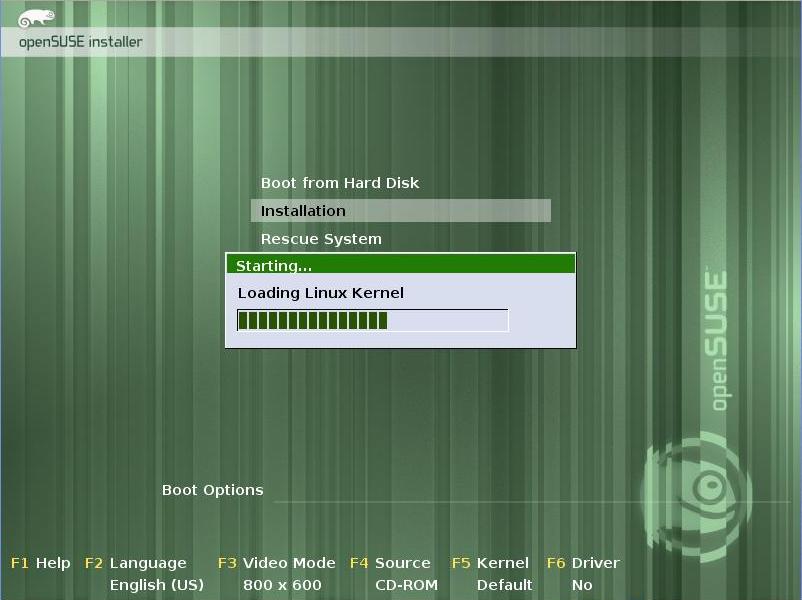802x600 pixels.
Task: Open the F3 Video Mode selector
Action: point(276,563)
